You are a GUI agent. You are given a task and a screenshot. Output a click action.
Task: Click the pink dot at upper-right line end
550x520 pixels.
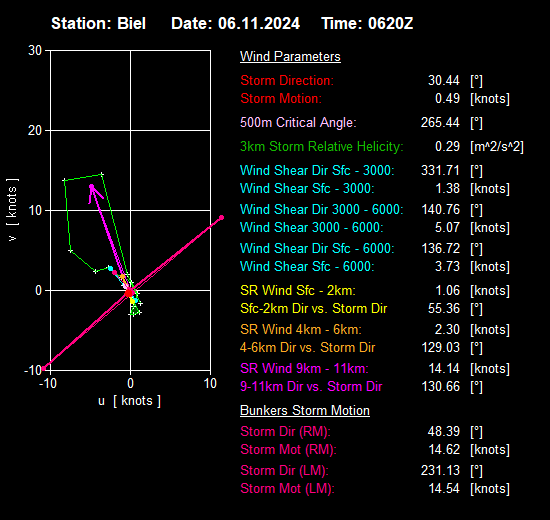[x=221, y=218]
